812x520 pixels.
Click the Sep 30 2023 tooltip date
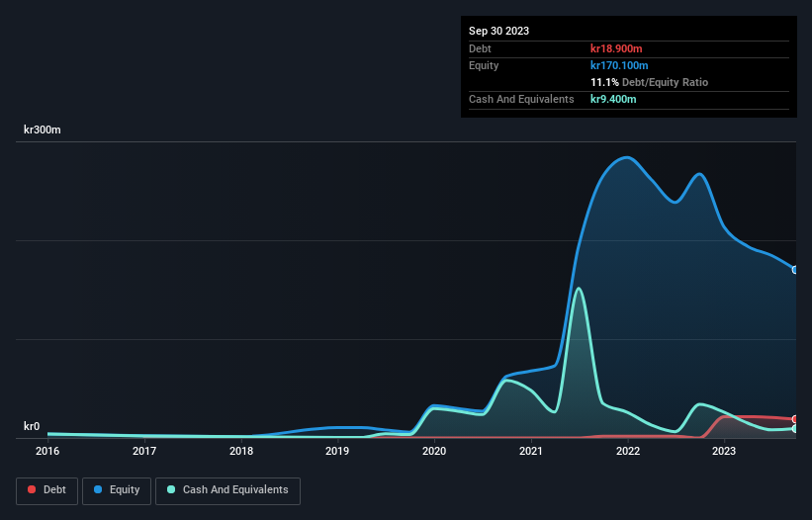[498, 31]
